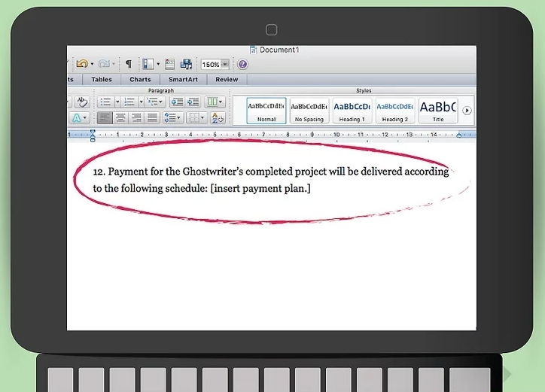Switch to the Tables tab
Image resolution: width=545 pixels, height=392 pixels.
click(102, 79)
